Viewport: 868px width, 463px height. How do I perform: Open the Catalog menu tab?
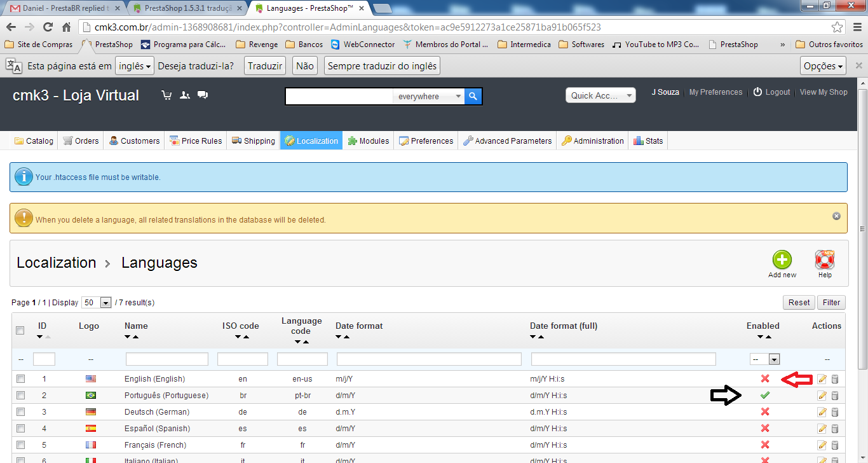click(34, 141)
